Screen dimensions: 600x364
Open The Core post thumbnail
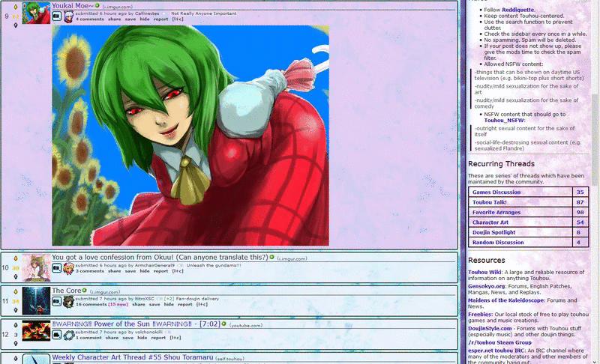36,301
